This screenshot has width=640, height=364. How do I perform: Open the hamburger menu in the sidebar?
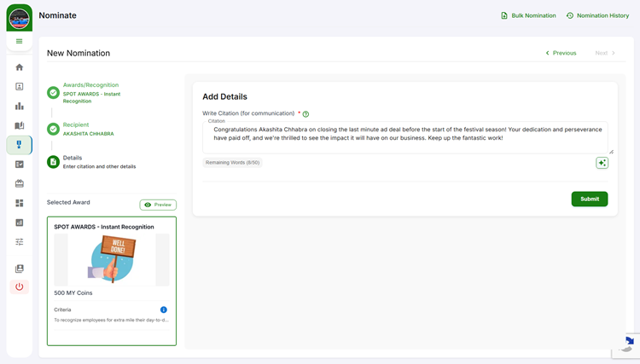point(19,41)
